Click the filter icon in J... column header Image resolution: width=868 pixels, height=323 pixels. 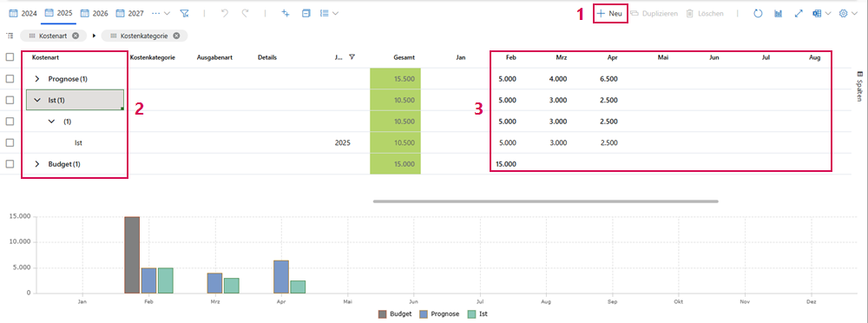coord(352,56)
